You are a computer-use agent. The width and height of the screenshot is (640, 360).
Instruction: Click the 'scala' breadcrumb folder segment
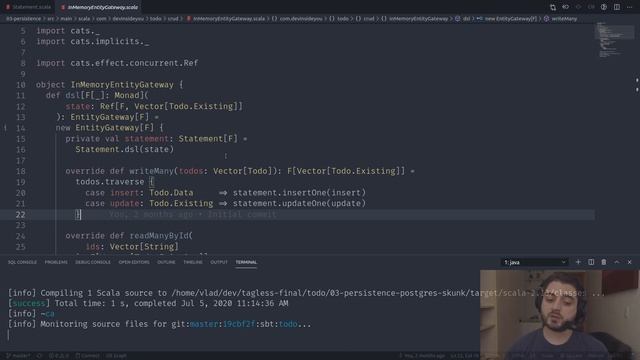[x=84, y=18]
